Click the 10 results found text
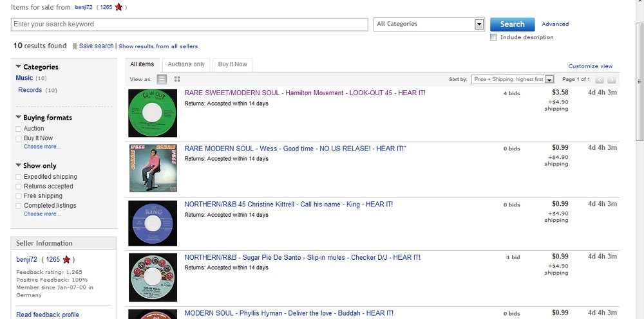Screen dimensions: 644x319 pos(40,46)
